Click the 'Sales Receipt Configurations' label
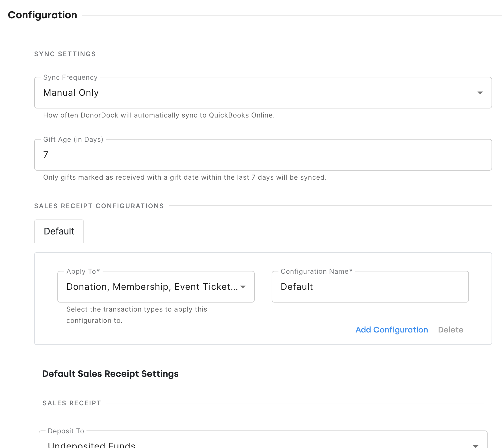 pyautogui.click(x=99, y=206)
